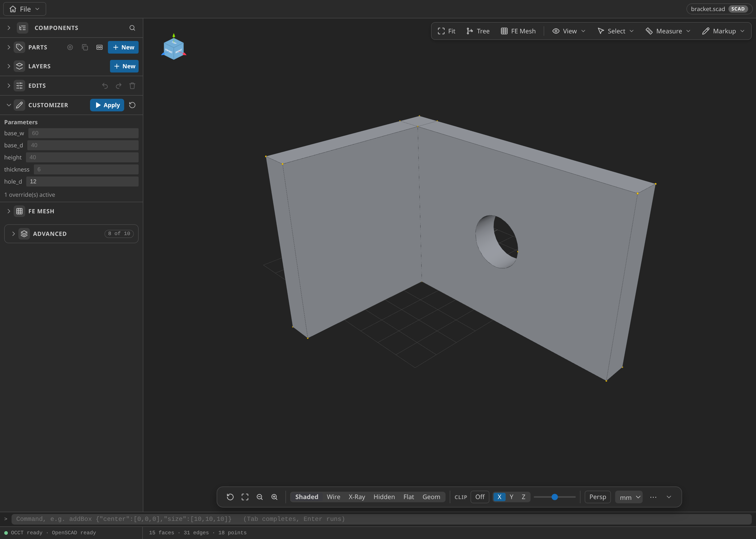The image size is (756, 539).
Task: Click the Edits trash icon
Action: (x=132, y=86)
